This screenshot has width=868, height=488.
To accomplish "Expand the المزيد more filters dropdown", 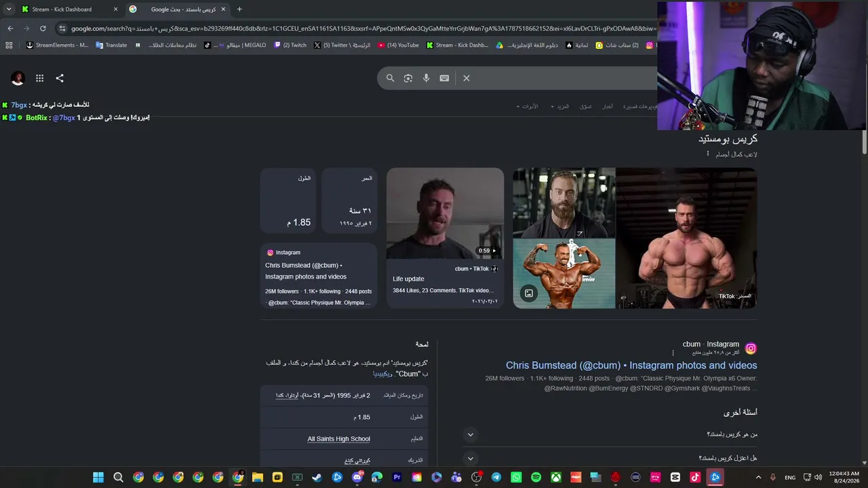I will (x=560, y=106).
